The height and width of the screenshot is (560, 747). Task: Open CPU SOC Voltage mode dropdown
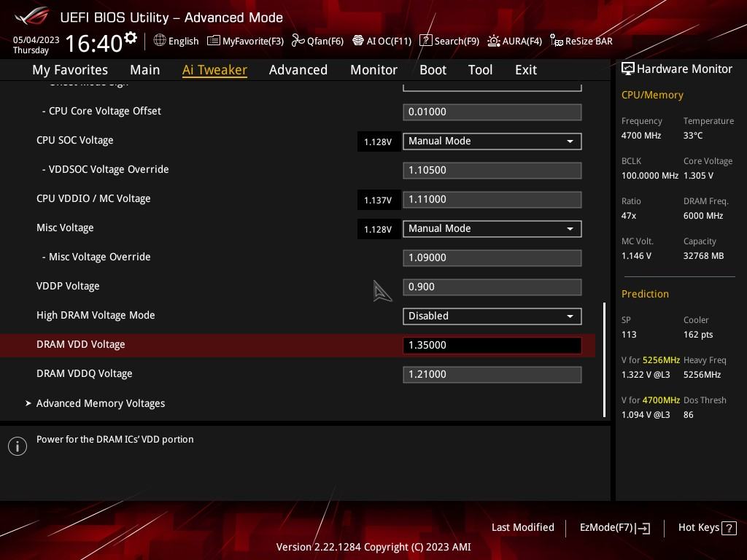pos(492,141)
